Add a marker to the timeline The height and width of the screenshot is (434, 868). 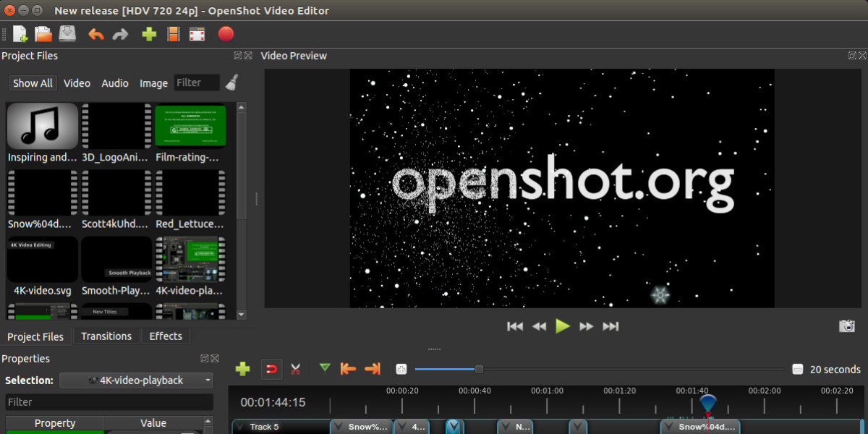click(x=323, y=369)
